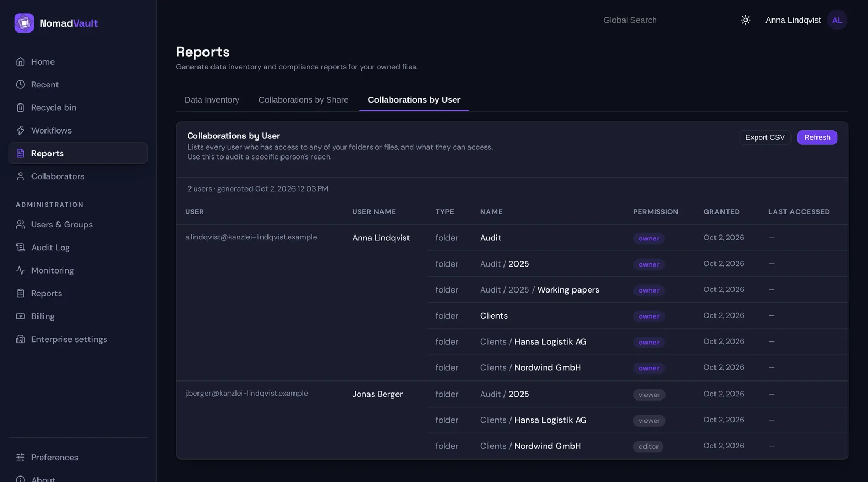Viewport: 868px width, 482px height.
Task: Click the Collaborators person icon
Action: pos(21,176)
